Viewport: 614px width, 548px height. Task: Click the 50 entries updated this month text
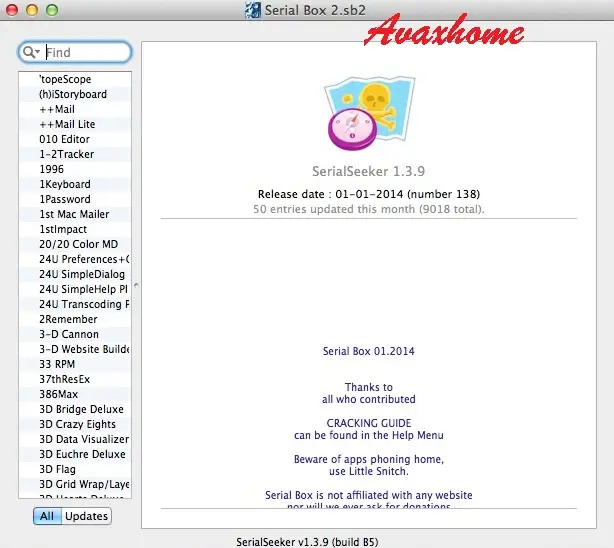pos(368,209)
